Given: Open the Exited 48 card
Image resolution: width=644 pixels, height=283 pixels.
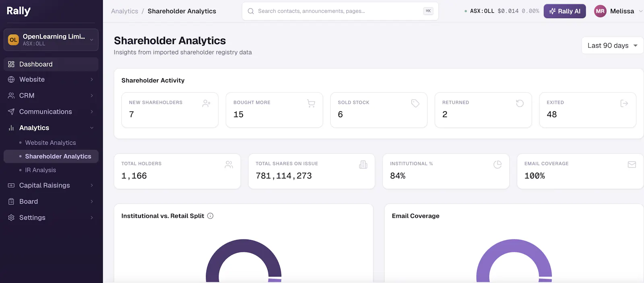Looking at the screenshot, I should click(x=588, y=110).
